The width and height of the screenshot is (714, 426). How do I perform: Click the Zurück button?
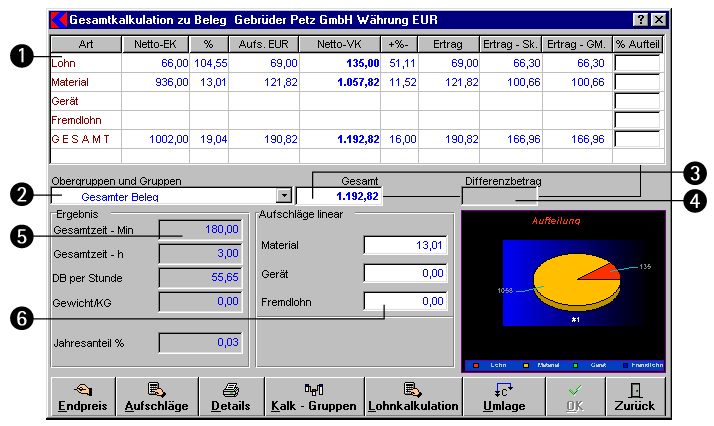coord(635,396)
